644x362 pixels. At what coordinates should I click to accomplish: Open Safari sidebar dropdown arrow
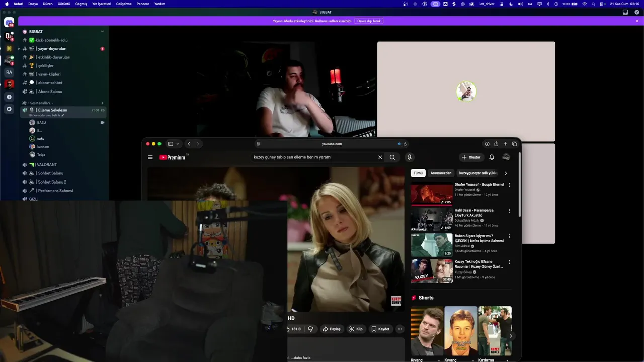click(x=178, y=144)
